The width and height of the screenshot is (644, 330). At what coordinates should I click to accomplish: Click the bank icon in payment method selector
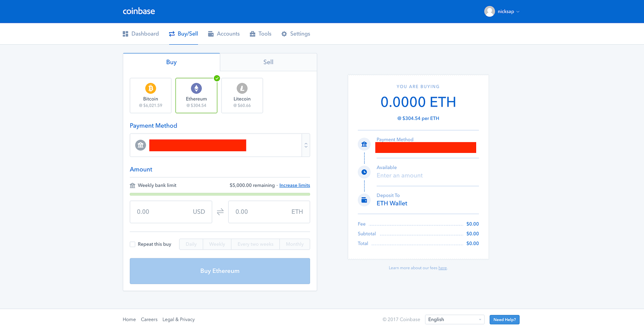click(140, 145)
